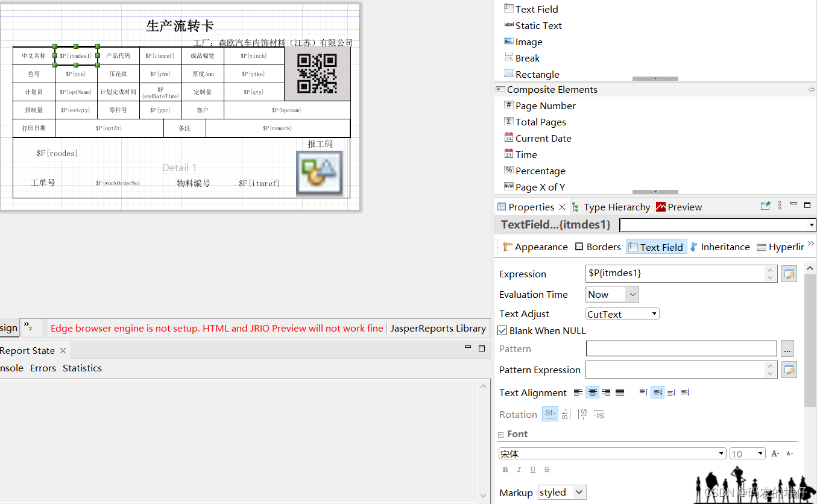
Task: Toggle underline font formatting
Action: (x=532, y=469)
